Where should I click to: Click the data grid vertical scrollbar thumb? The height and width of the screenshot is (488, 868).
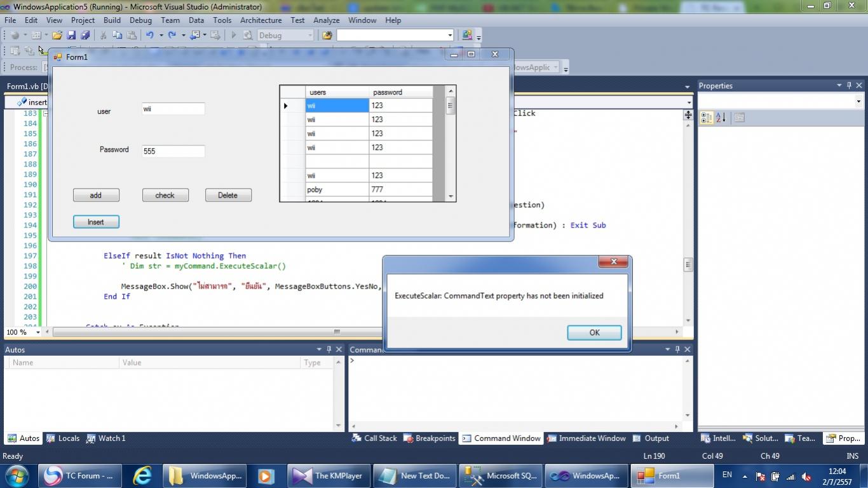coord(451,106)
